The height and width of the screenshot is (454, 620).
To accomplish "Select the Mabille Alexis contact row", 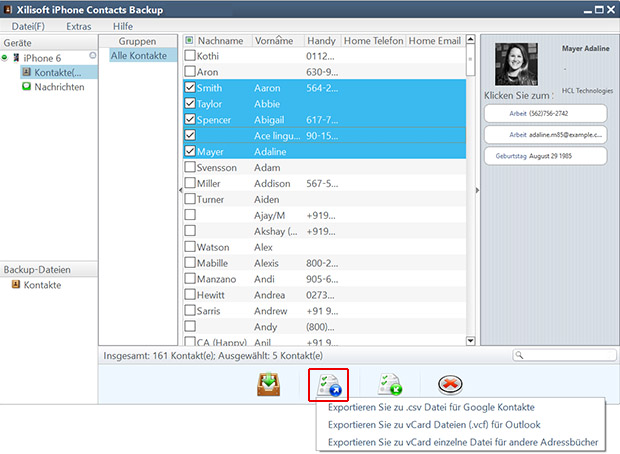I will (x=324, y=263).
